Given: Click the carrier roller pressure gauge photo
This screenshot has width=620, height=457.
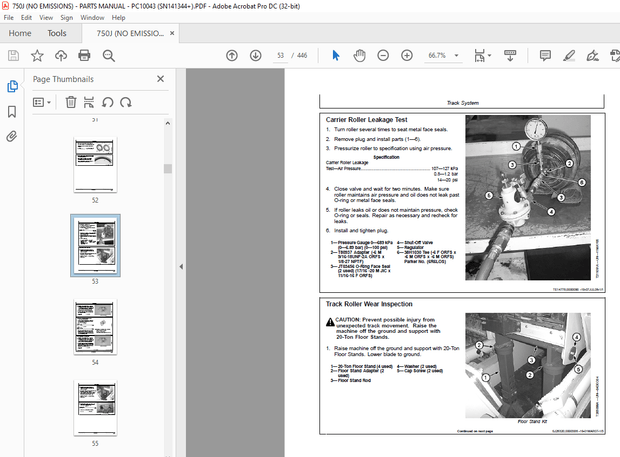Looking at the screenshot, I should [x=528, y=198].
